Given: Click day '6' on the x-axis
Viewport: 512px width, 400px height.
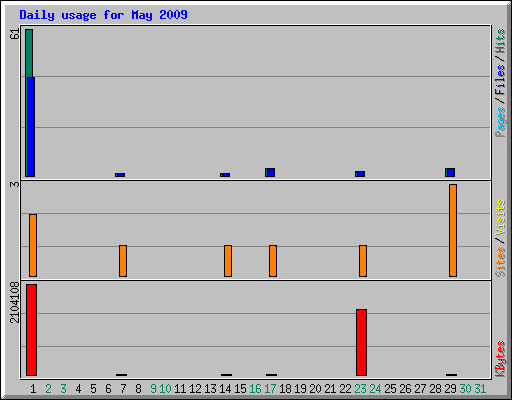Looking at the screenshot, I should [108, 389].
